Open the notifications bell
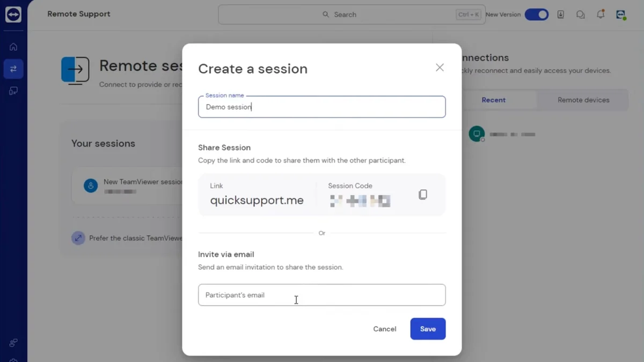 pos(601,14)
